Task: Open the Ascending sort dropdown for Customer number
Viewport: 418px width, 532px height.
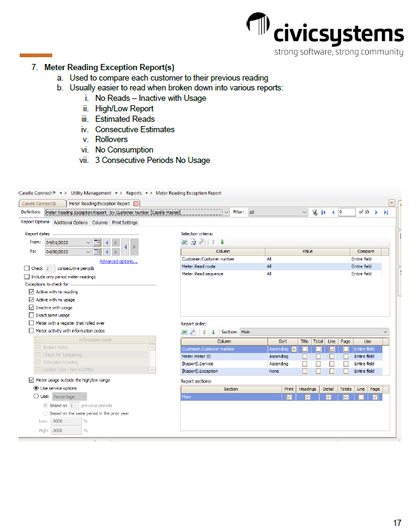Action: point(294,349)
